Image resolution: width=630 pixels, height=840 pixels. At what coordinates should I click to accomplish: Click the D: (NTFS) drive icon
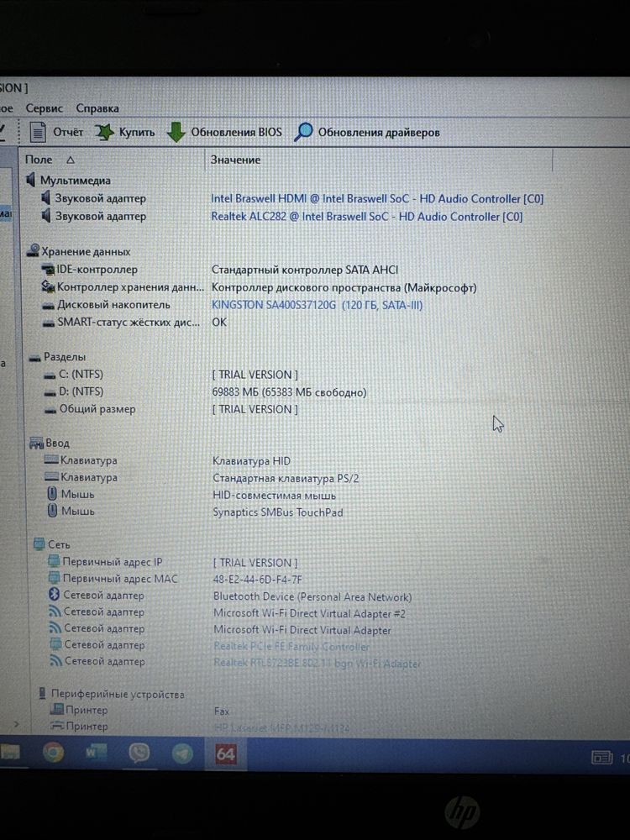[x=51, y=392]
